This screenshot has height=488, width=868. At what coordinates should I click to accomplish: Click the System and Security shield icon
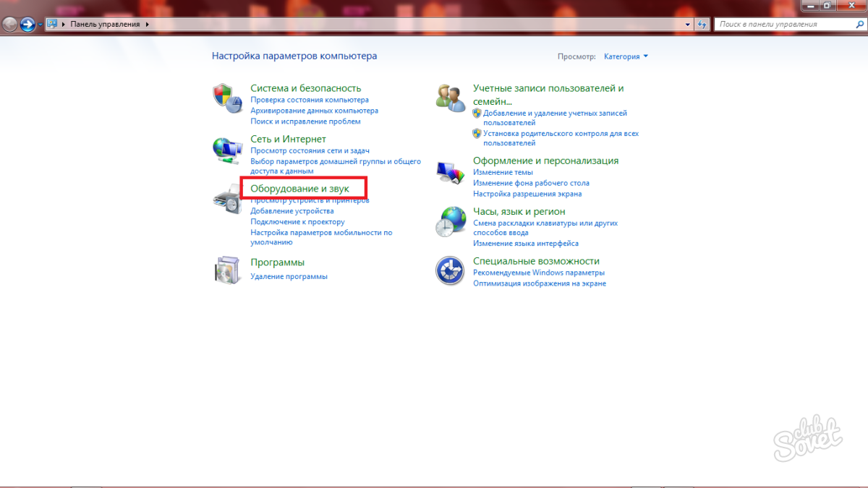pyautogui.click(x=227, y=98)
